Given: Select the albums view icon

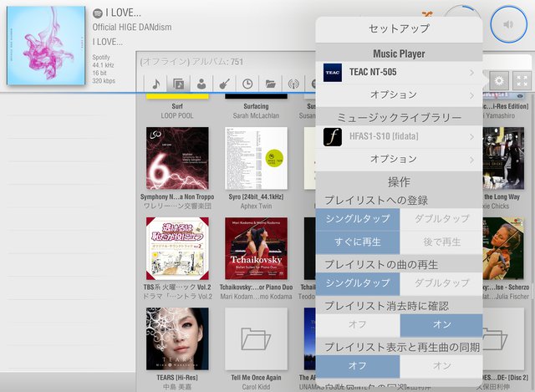Looking at the screenshot, I should (179, 84).
